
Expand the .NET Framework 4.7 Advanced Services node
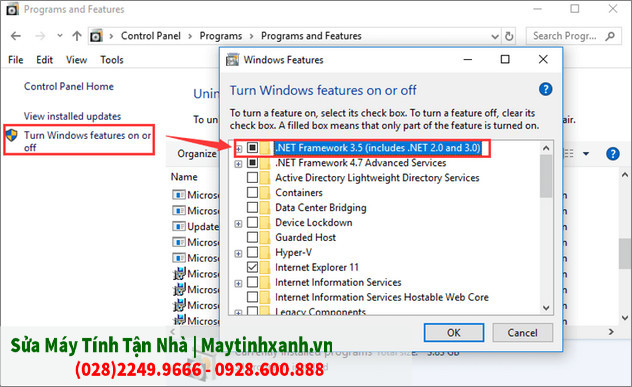tap(239, 164)
